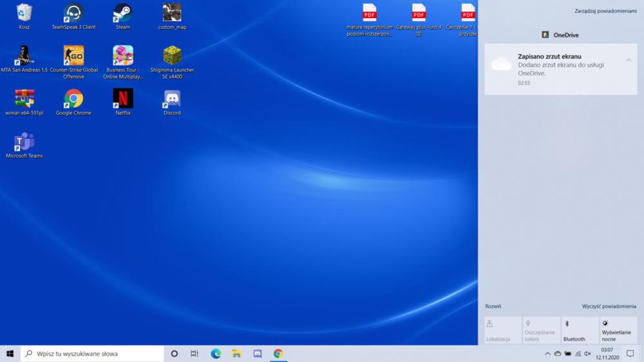Click the taskbar search box

point(92,354)
